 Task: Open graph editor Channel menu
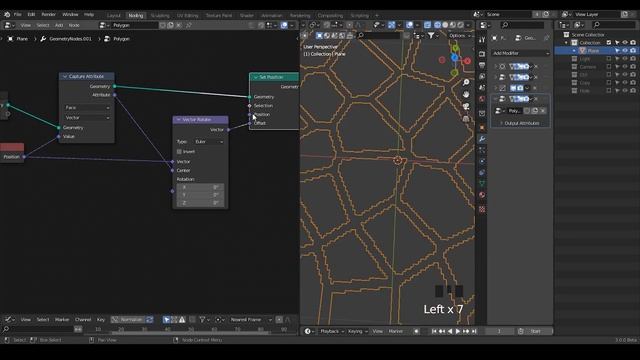[x=83, y=320]
